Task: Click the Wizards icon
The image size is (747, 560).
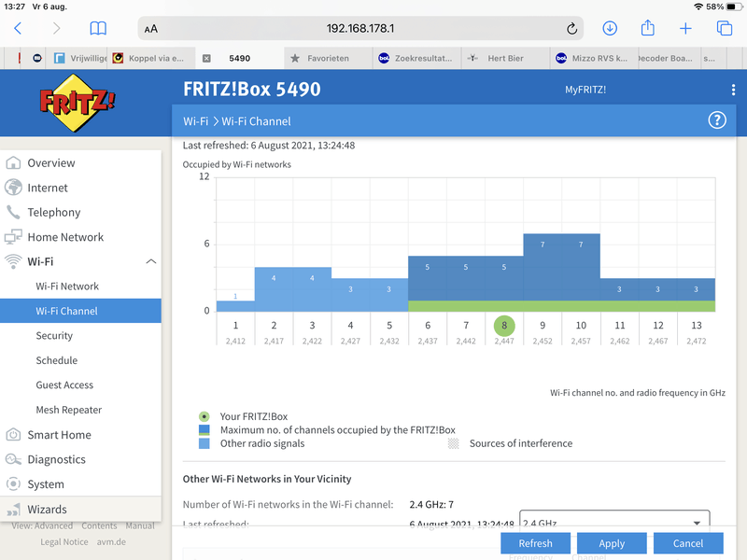Action: (x=13, y=510)
